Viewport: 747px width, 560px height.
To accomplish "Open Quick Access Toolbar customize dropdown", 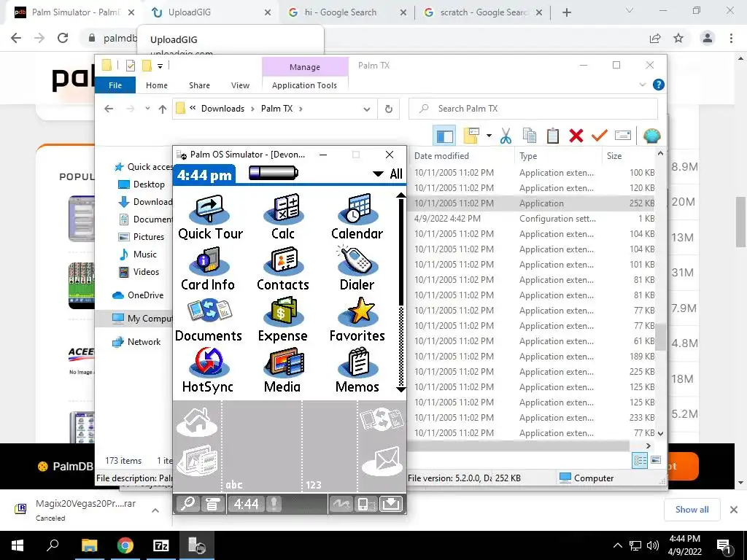I will 160,66.
